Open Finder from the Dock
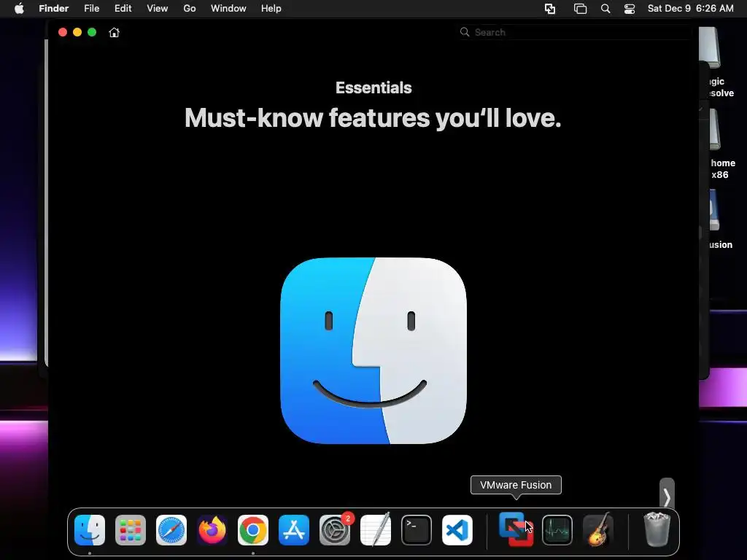Image resolution: width=747 pixels, height=560 pixels. point(90,530)
